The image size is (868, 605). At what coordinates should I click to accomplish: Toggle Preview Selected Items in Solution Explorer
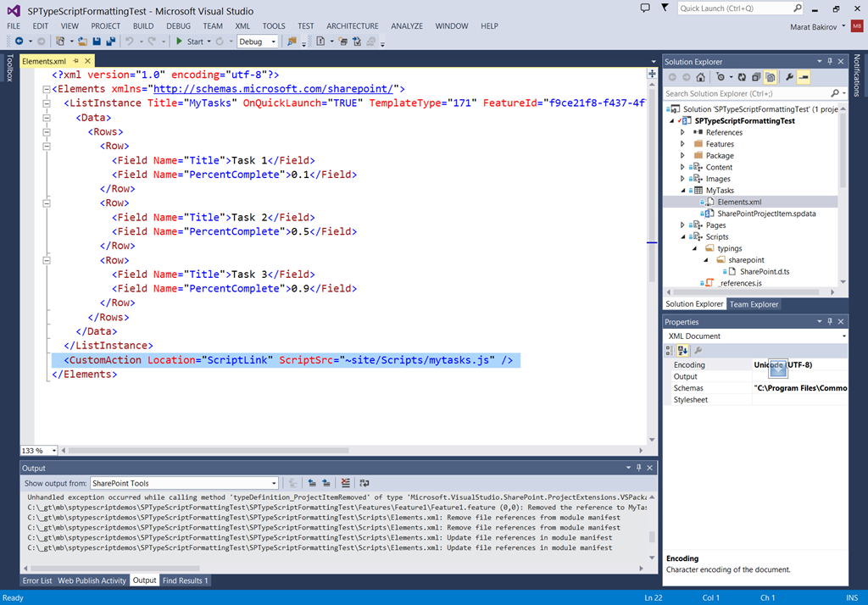pos(804,77)
